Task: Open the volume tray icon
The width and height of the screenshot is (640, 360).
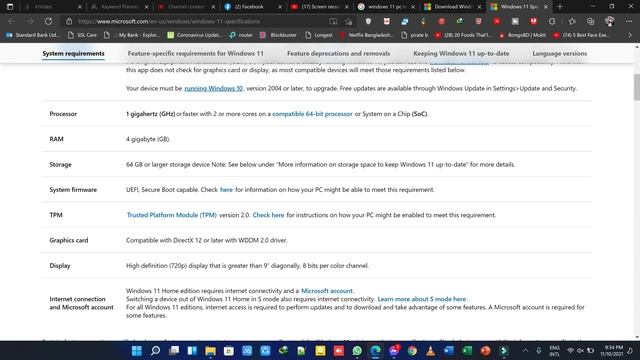Action: click(x=580, y=351)
